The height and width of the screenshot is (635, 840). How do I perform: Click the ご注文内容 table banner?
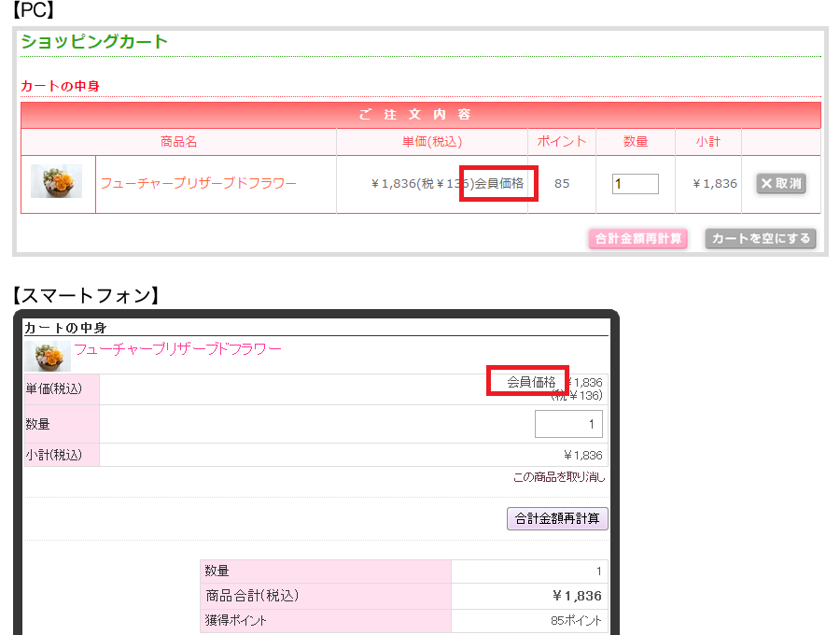click(421, 115)
